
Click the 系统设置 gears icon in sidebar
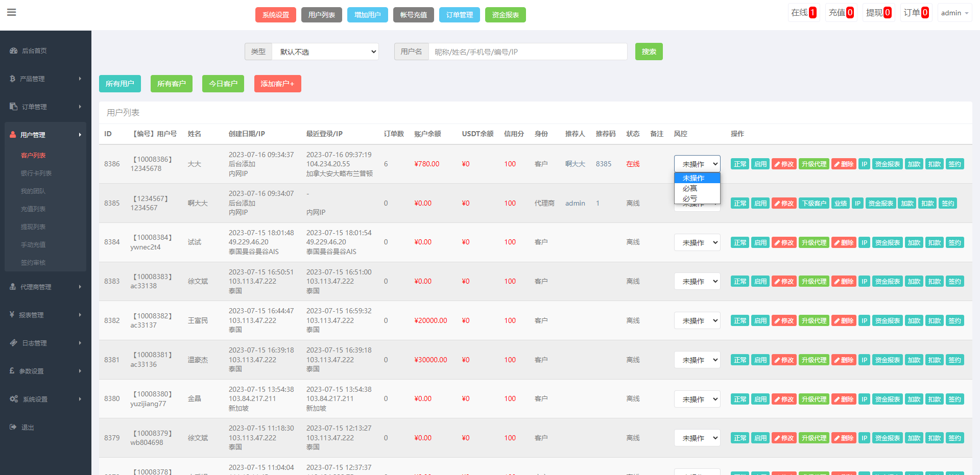click(x=14, y=399)
